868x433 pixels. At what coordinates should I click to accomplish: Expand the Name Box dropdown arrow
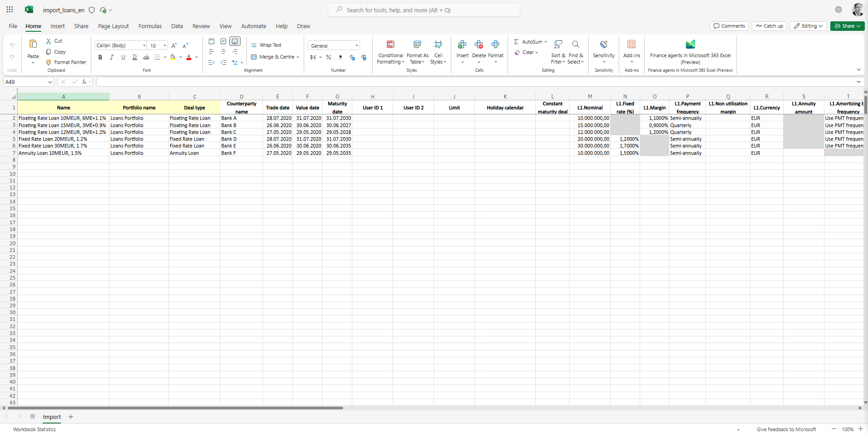click(x=50, y=82)
